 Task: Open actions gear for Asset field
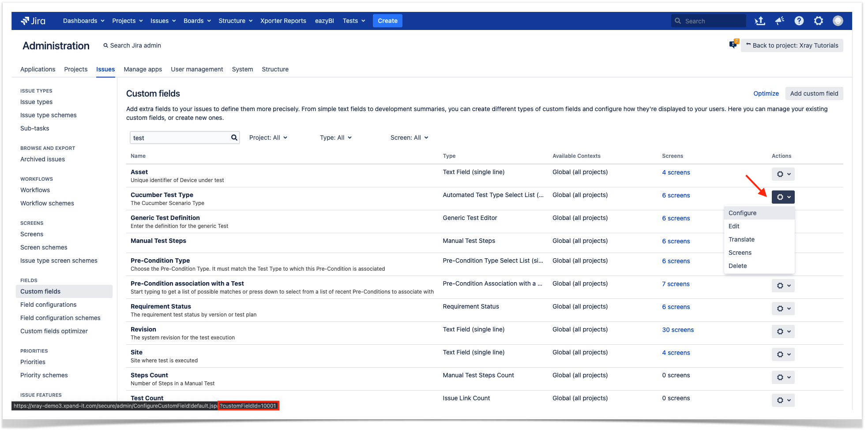[783, 174]
